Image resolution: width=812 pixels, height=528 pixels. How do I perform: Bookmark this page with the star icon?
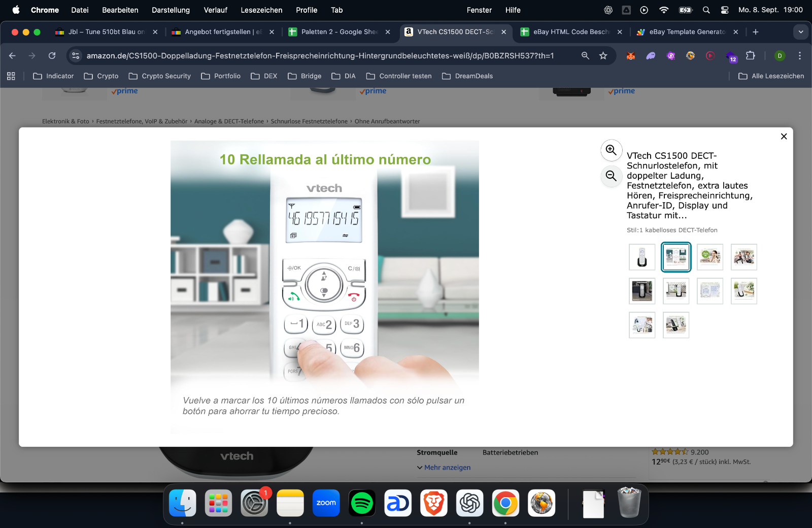[x=603, y=56]
